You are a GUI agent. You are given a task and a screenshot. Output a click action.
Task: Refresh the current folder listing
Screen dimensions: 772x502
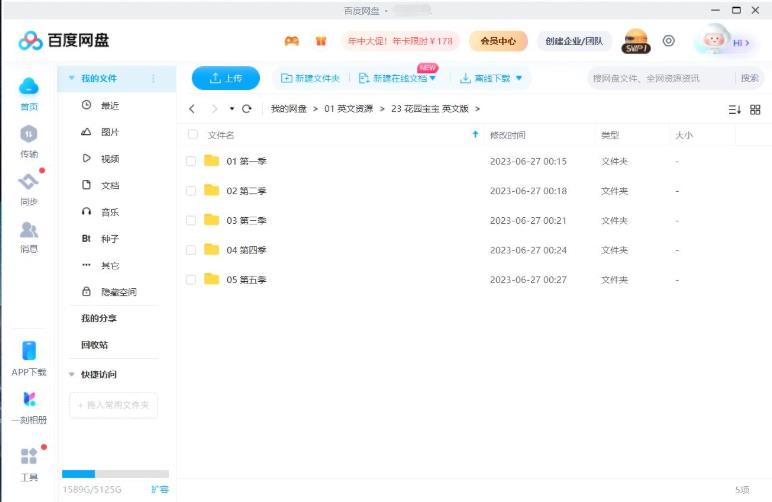click(247, 109)
